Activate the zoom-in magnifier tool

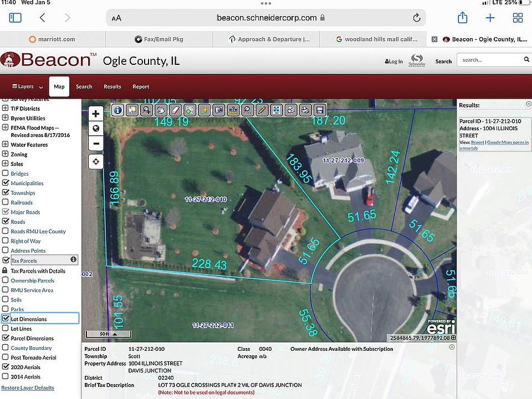click(146, 110)
